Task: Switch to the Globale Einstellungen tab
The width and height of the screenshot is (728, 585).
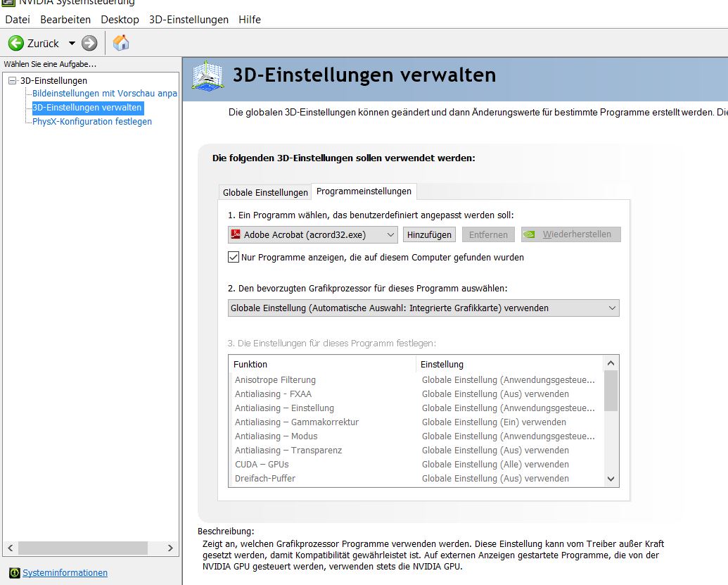Action: [265, 192]
